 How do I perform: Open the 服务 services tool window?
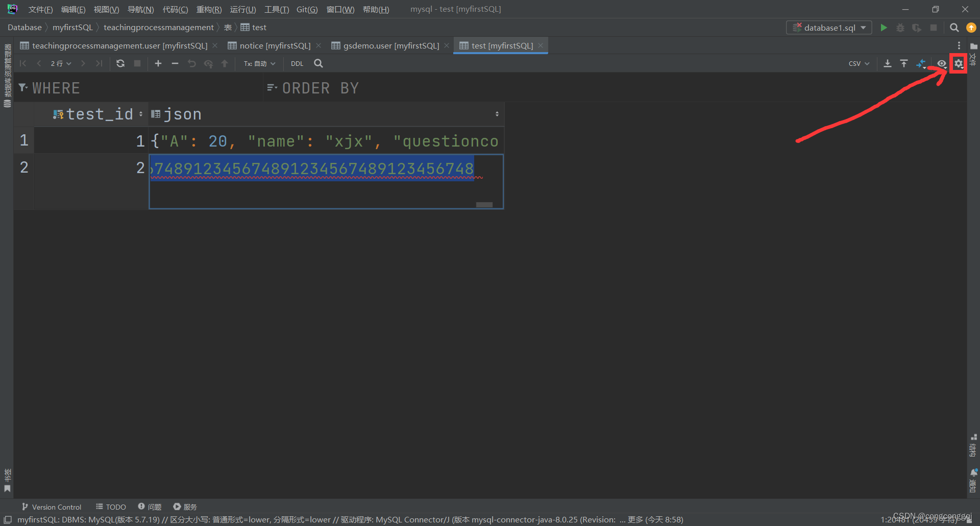pyautogui.click(x=185, y=507)
